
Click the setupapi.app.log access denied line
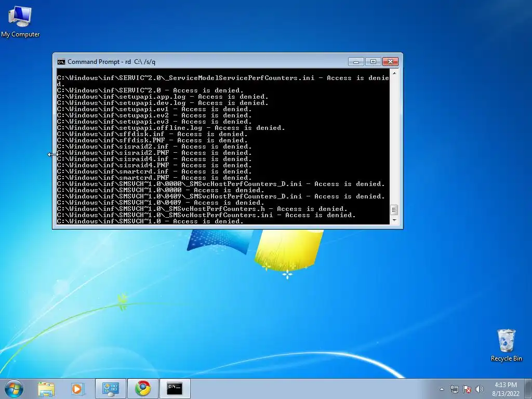[163, 97]
